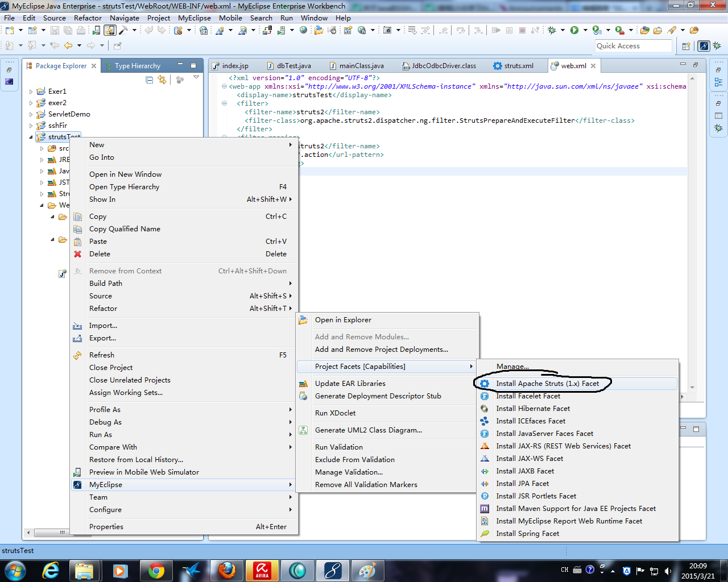Open Package Explorer view menu triangle
Screen dimensions: 728x582
pos(196,78)
